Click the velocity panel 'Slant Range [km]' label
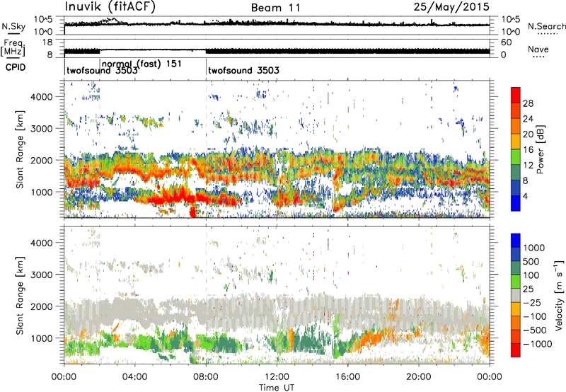 coord(20,295)
